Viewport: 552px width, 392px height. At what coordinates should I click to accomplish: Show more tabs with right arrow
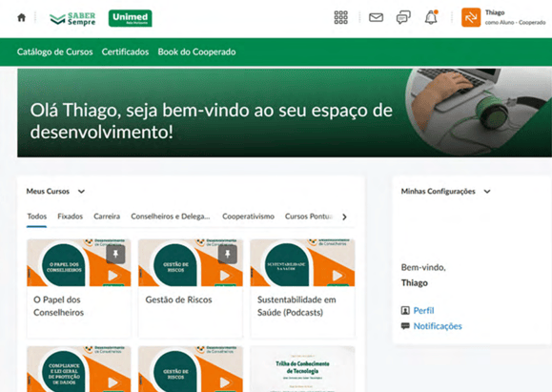pyautogui.click(x=345, y=217)
